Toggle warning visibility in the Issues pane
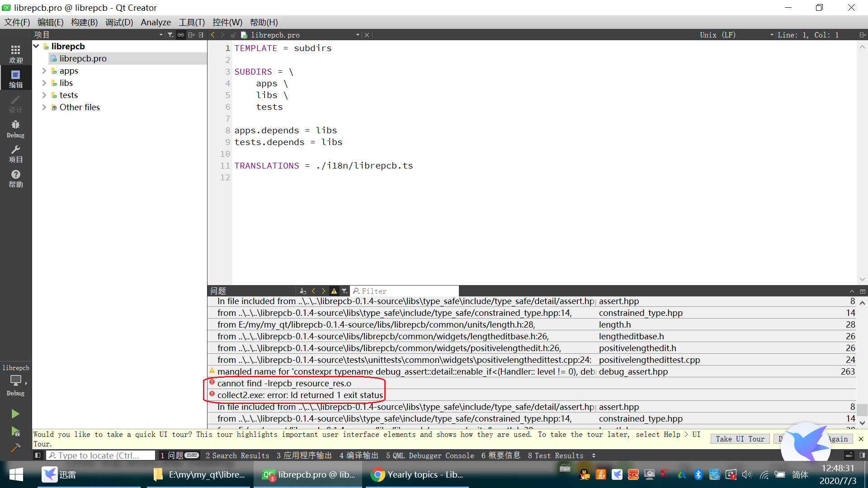Image resolution: width=868 pixels, height=488 pixels. point(334,291)
